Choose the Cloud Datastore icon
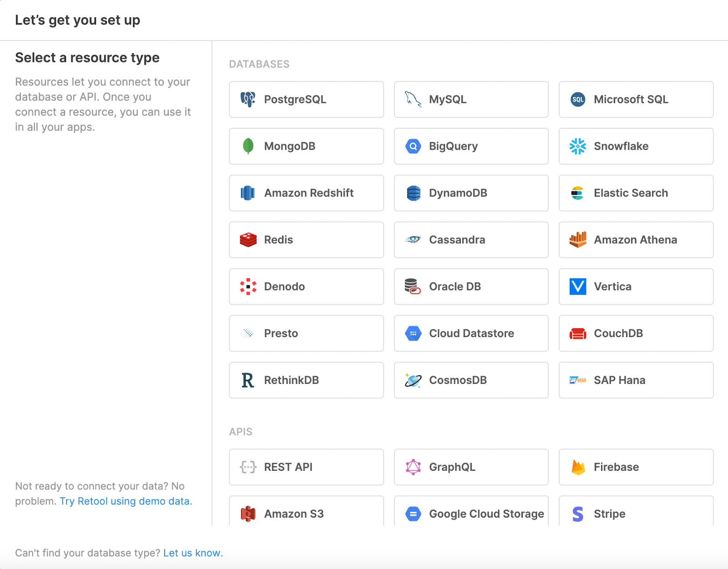Image resolution: width=728 pixels, height=569 pixels. [x=413, y=333]
